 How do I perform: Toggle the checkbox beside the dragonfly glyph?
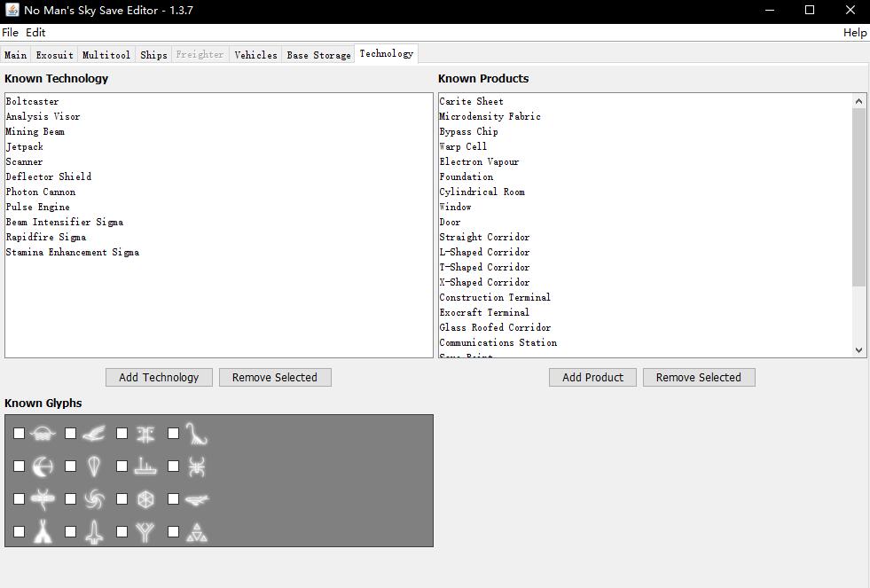click(x=19, y=499)
